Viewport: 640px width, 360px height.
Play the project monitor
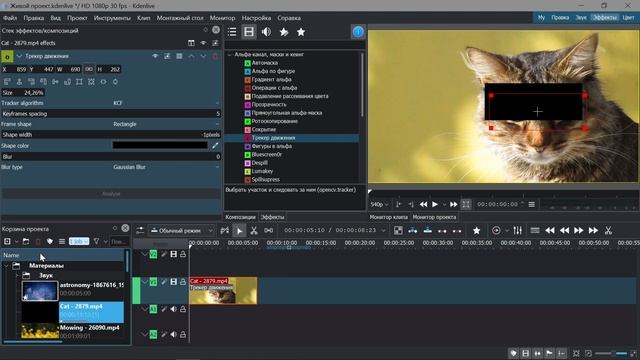[435, 204]
